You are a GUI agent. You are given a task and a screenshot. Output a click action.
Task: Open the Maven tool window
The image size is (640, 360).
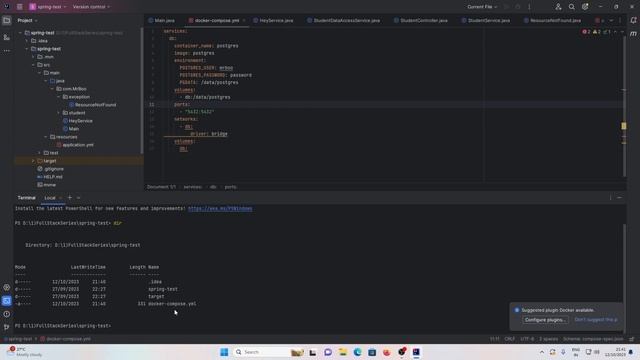click(633, 34)
